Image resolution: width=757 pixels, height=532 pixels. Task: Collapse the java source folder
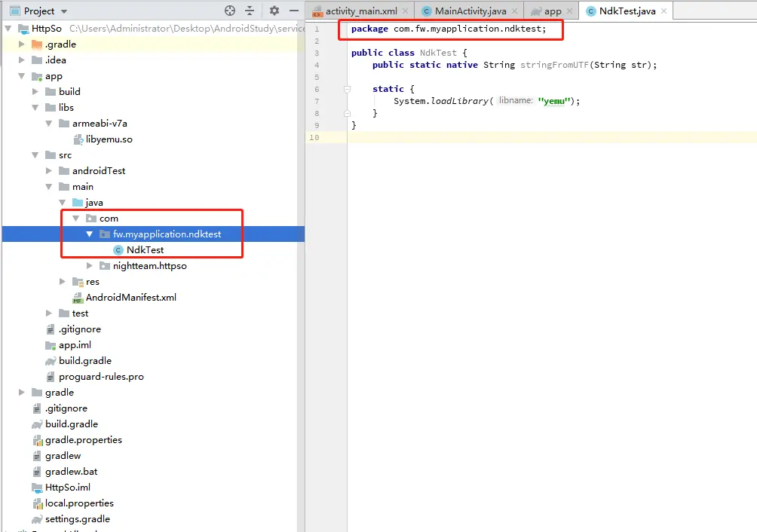tap(62, 203)
